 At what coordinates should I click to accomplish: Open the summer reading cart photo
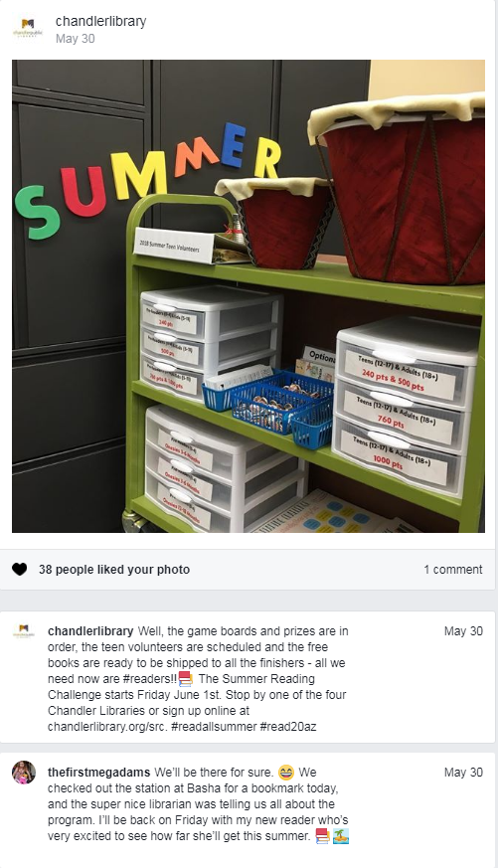(249, 296)
